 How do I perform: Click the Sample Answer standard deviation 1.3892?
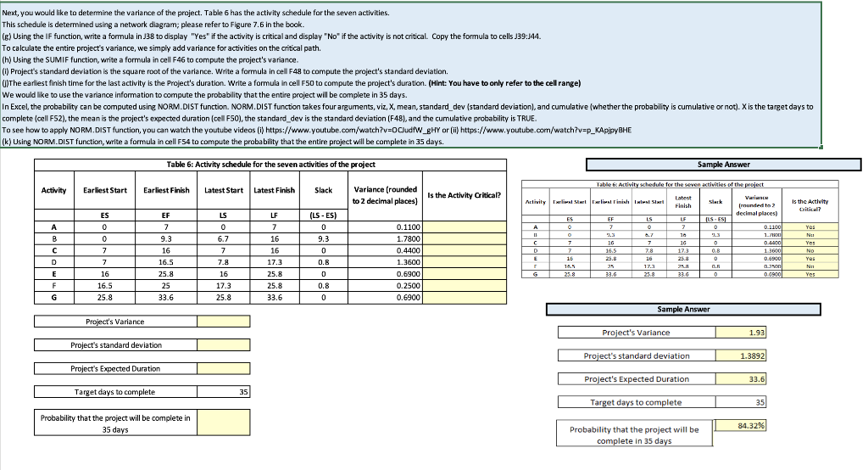click(741, 355)
